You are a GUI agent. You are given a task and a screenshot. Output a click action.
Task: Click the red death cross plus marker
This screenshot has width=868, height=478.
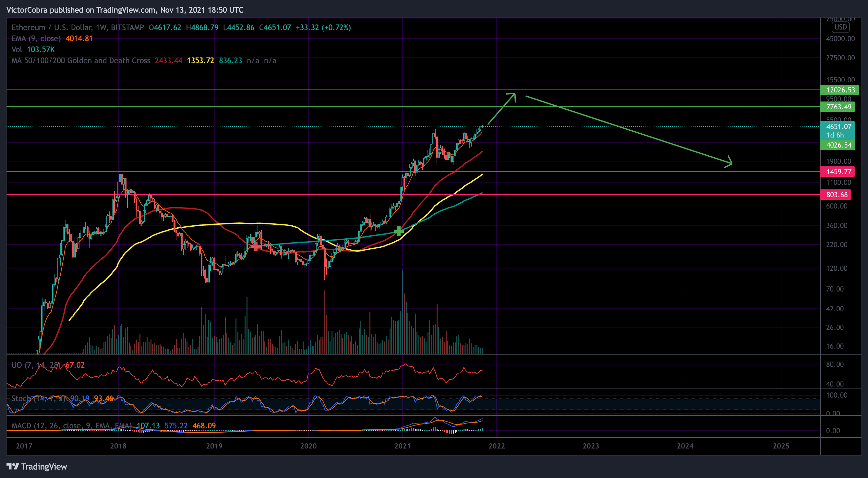click(x=256, y=246)
